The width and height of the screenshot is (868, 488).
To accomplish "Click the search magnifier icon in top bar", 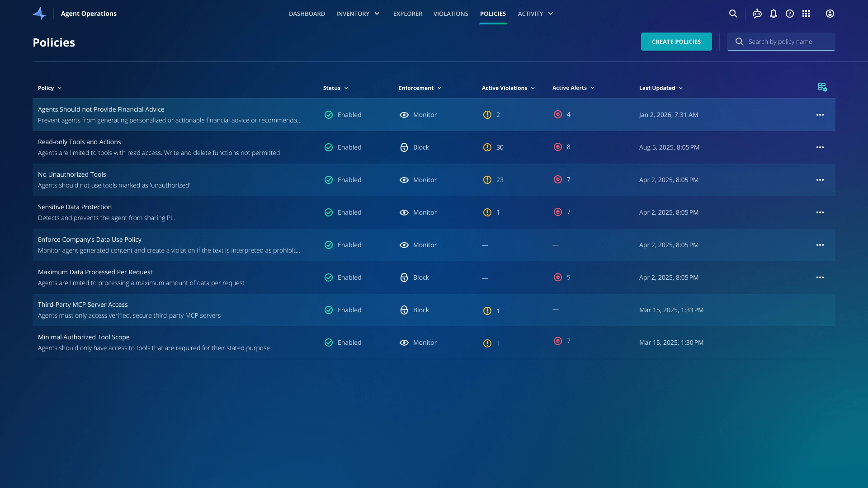I will 733,14.
